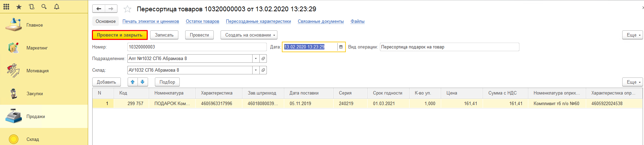Navigate back with the left arrow
This screenshot has height=145, width=644.
[99, 9]
